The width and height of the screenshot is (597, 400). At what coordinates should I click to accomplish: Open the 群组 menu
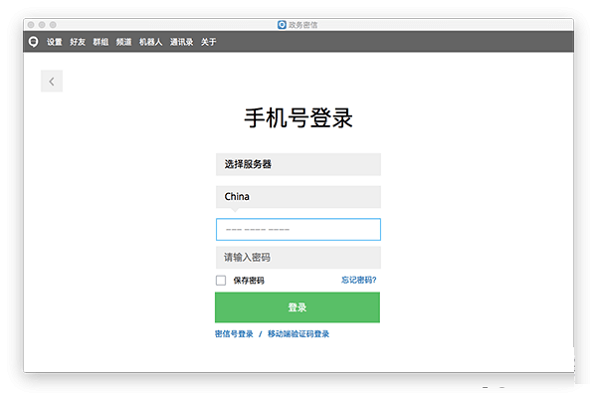(x=101, y=42)
